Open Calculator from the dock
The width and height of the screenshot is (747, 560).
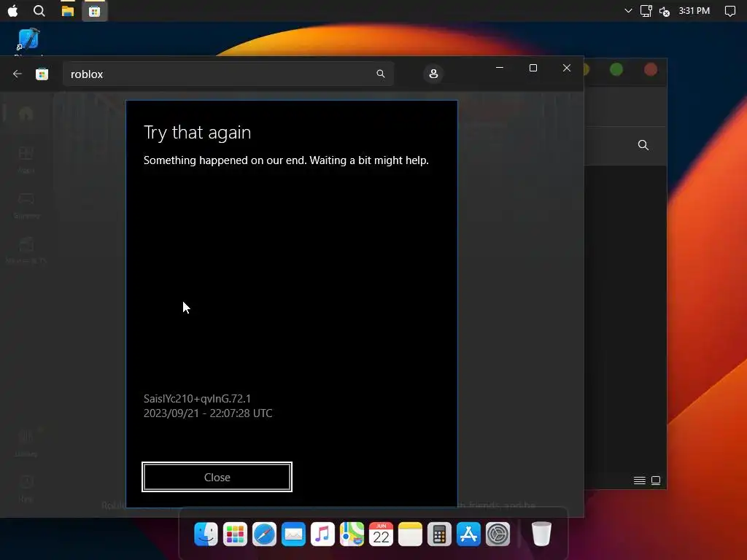[x=439, y=534]
